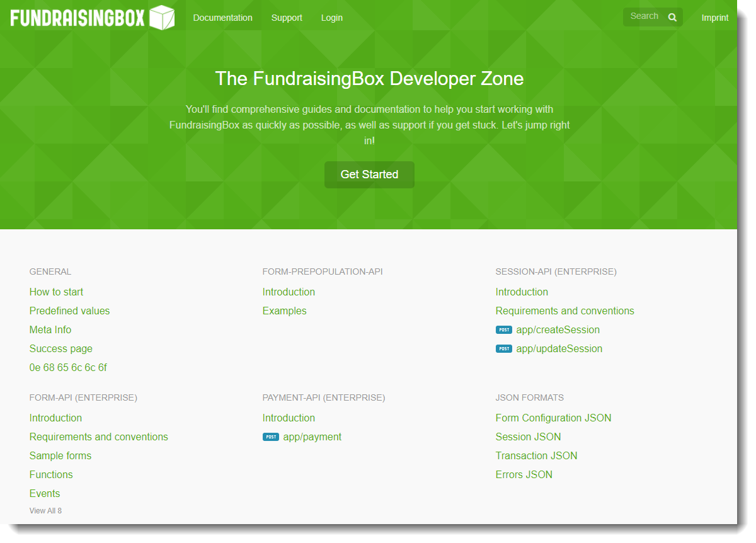This screenshot has height=543, width=756.
Task: Open the Meta Info page
Action: click(50, 329)
